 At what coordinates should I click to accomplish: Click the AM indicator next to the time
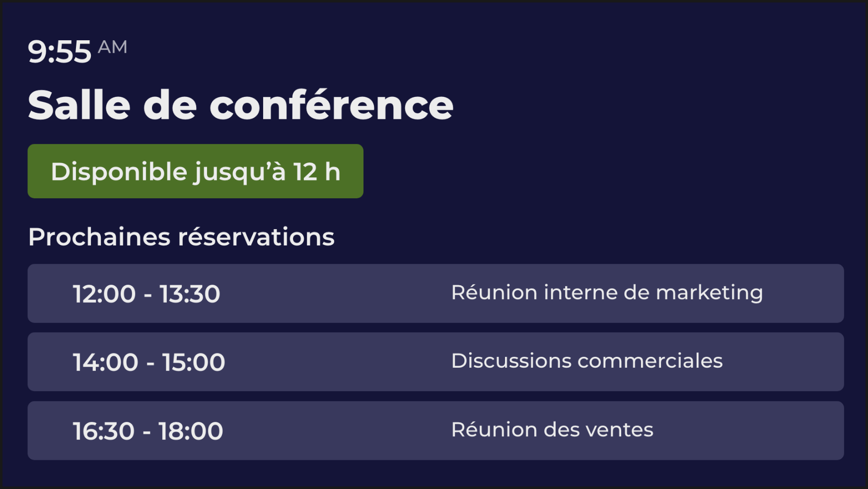pos(112,48)
